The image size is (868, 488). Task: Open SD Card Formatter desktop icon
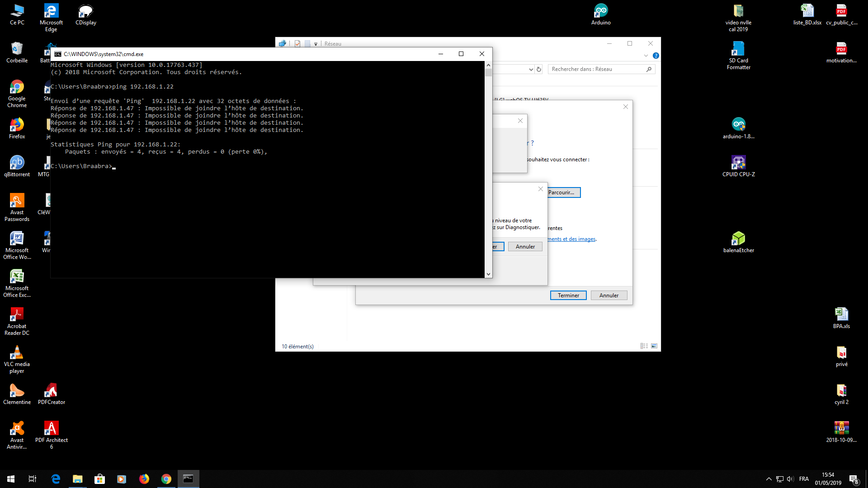[x=738, y=56]
